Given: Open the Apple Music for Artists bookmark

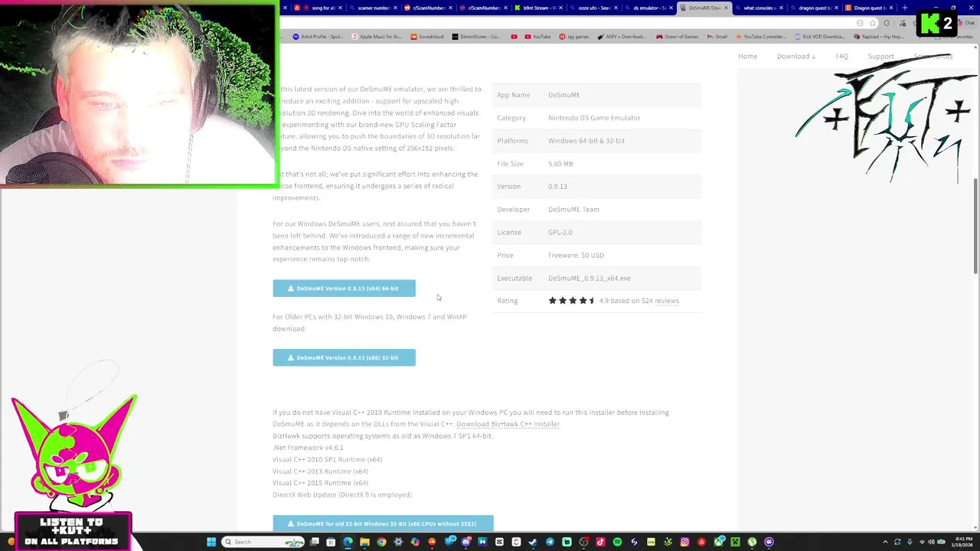Looking at the screenshot, I should (x=376, y=37).
